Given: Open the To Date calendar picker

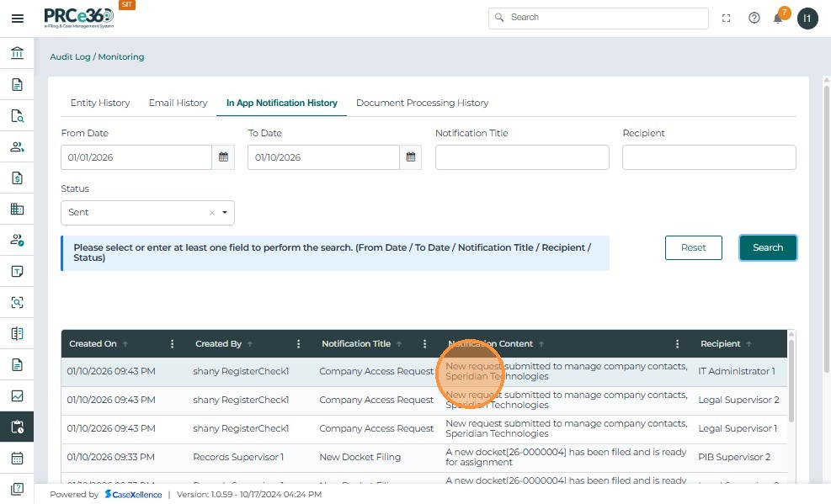Looking at the screenshot, I should tap(411, 157).
